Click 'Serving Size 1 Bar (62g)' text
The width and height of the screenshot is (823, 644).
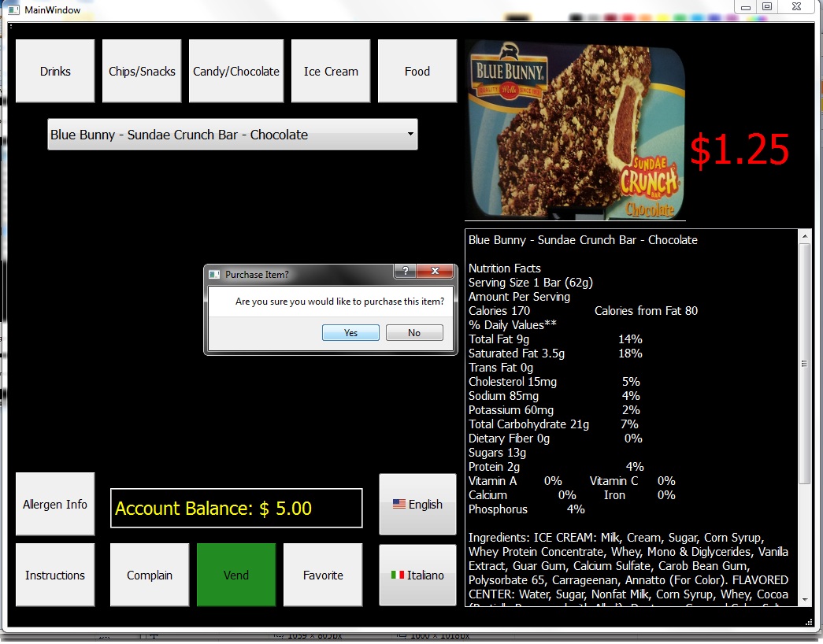click(531, 283)
